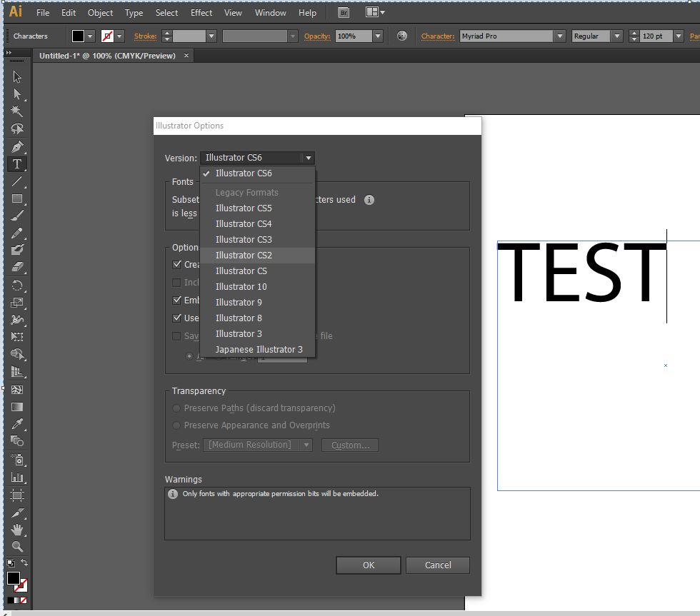The height and width of the screenshot is (616, 700).
Task: Pick the Eyedropper tool
Action: point(17,424)
